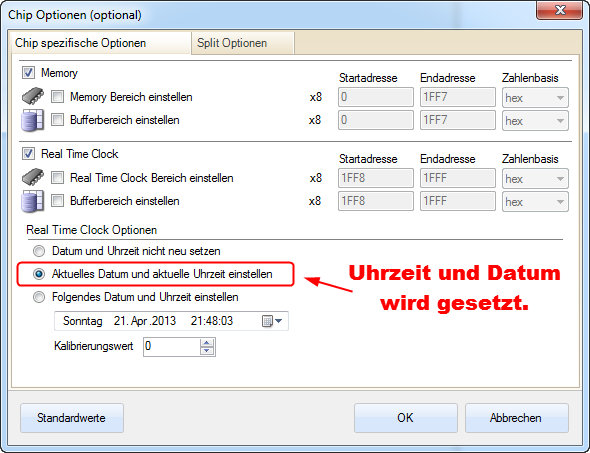Increase Kalibrierungswert with up arrow
Screen dimensions: 590x453
(x=207, y=342)
